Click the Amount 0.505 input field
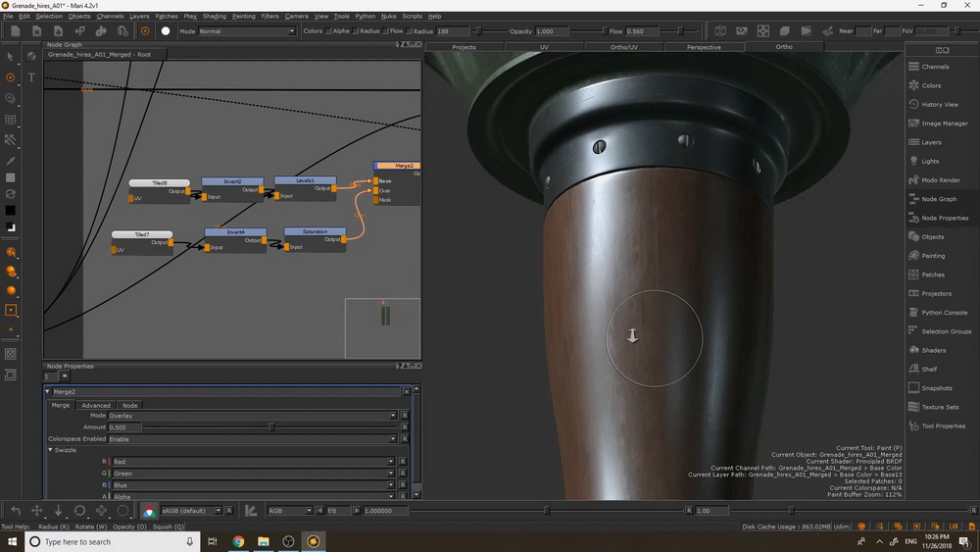 click(124, 427)
